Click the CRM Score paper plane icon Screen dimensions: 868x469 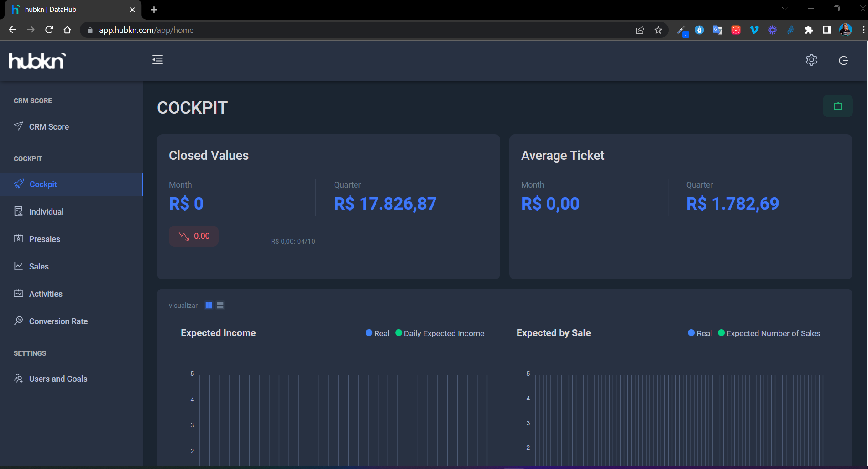pos(18,126)
